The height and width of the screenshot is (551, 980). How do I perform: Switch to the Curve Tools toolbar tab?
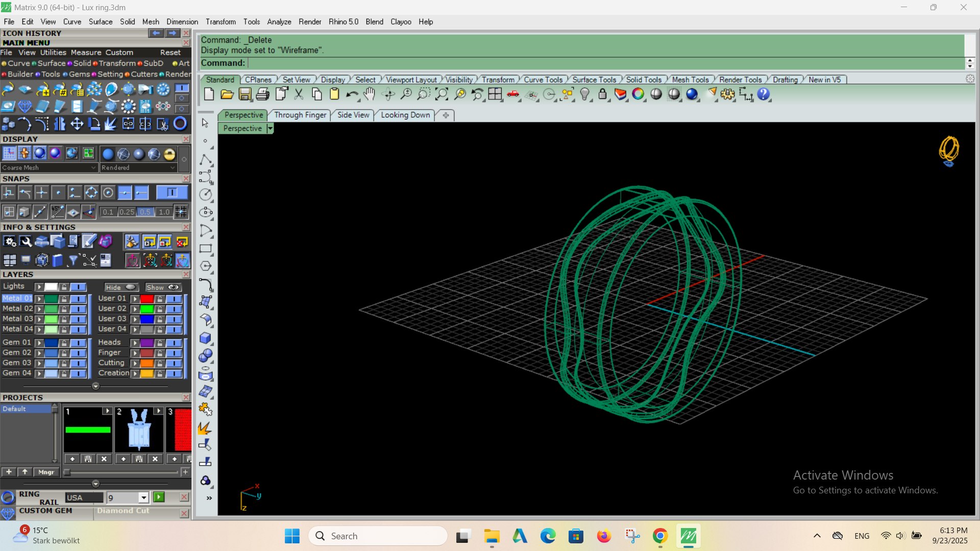543,80
